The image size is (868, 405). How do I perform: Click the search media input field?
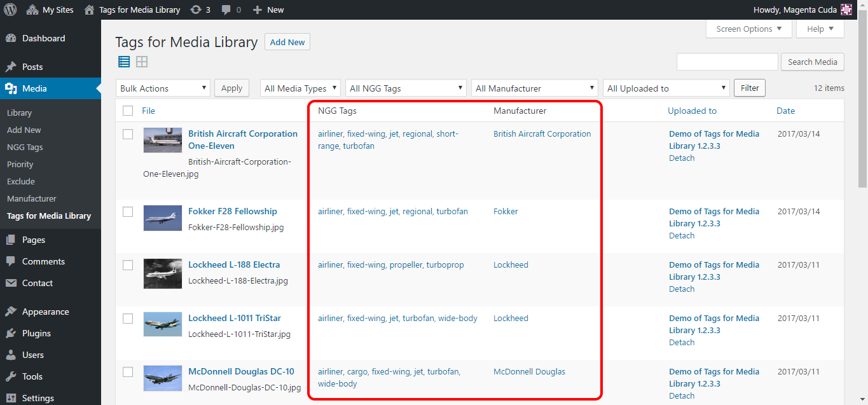727,62
